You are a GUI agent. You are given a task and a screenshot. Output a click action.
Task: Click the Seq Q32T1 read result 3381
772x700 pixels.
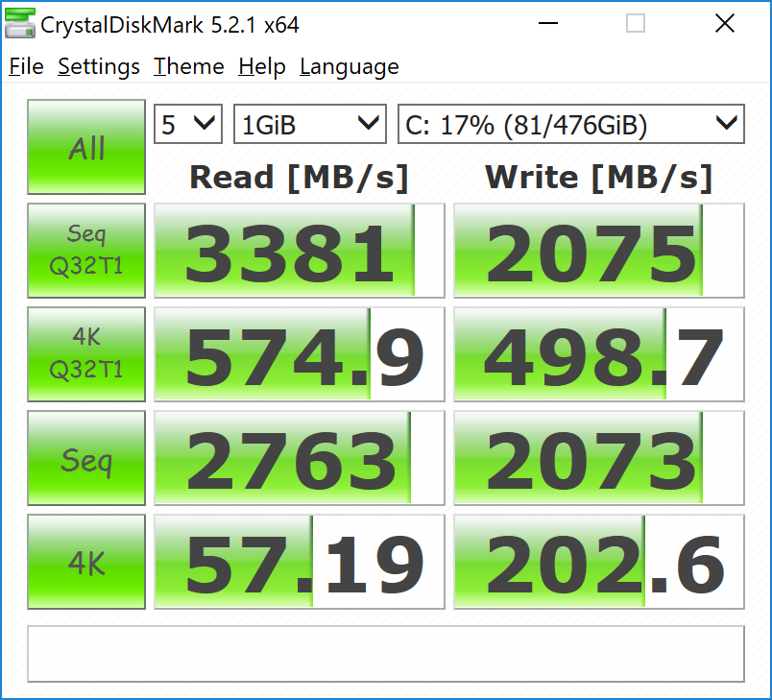coord(300,251)
